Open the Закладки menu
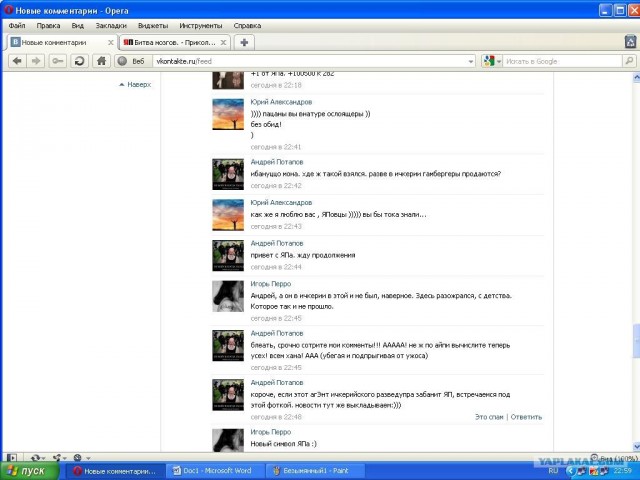640x480 pixels. point(110,25)
